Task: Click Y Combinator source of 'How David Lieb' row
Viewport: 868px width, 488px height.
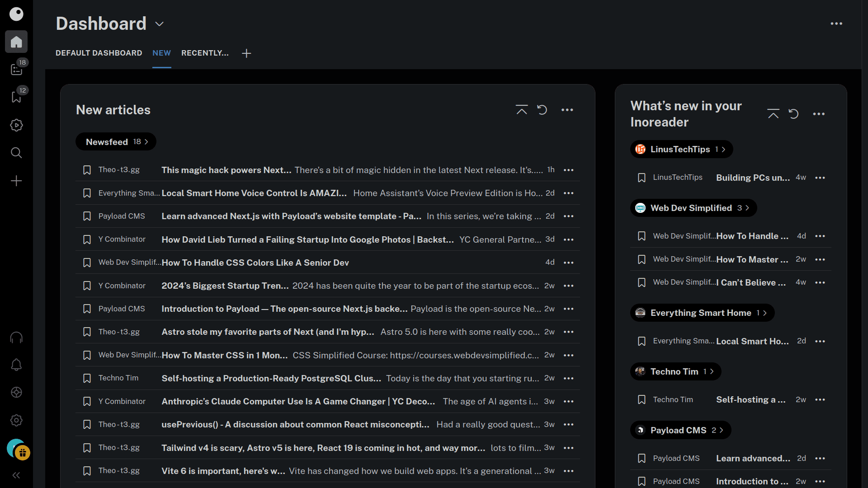Action: click(x=122, y=239)
